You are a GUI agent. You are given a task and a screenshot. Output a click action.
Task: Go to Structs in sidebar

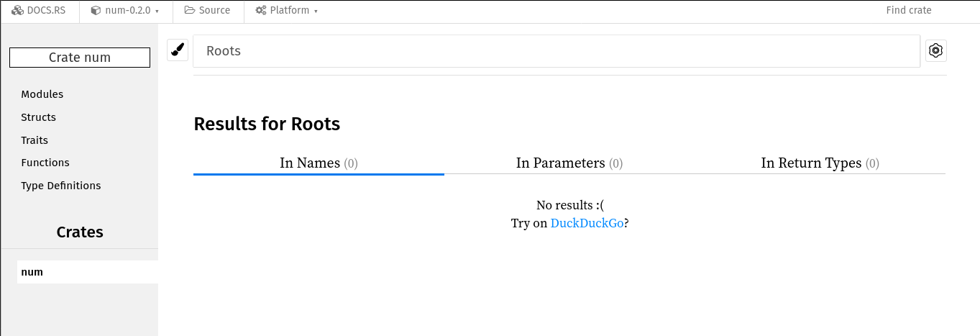[x=39, y=117]
